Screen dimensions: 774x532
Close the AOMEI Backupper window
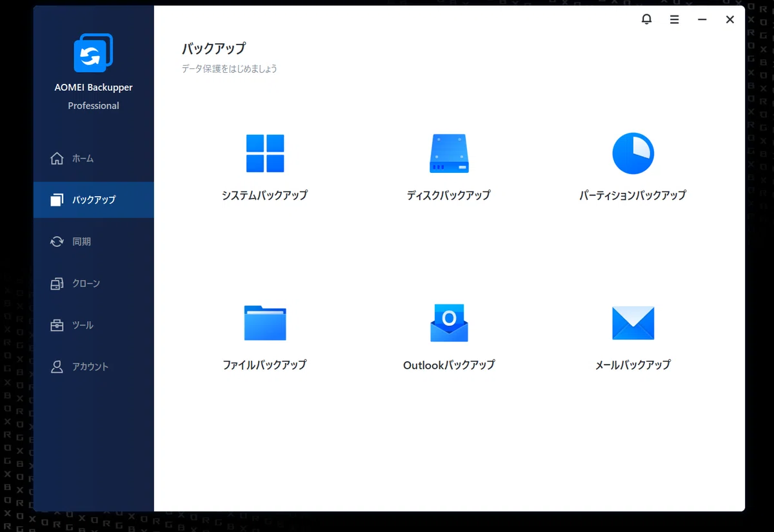(x=730, y=19)
